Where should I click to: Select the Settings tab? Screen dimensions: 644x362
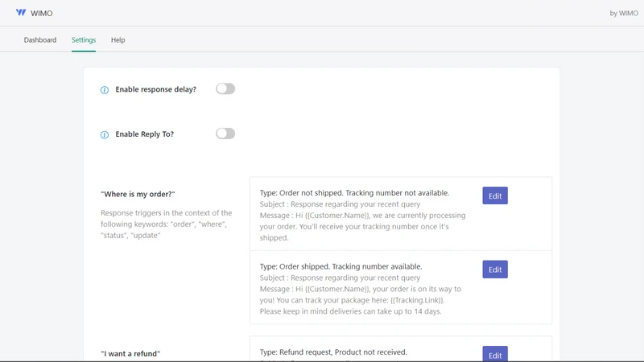click(x=84, y=39)
